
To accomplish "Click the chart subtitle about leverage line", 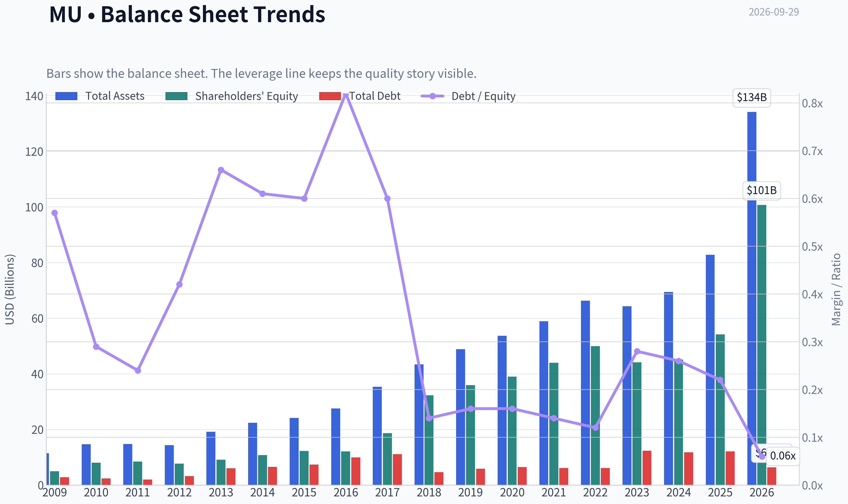I will (262, 74).
